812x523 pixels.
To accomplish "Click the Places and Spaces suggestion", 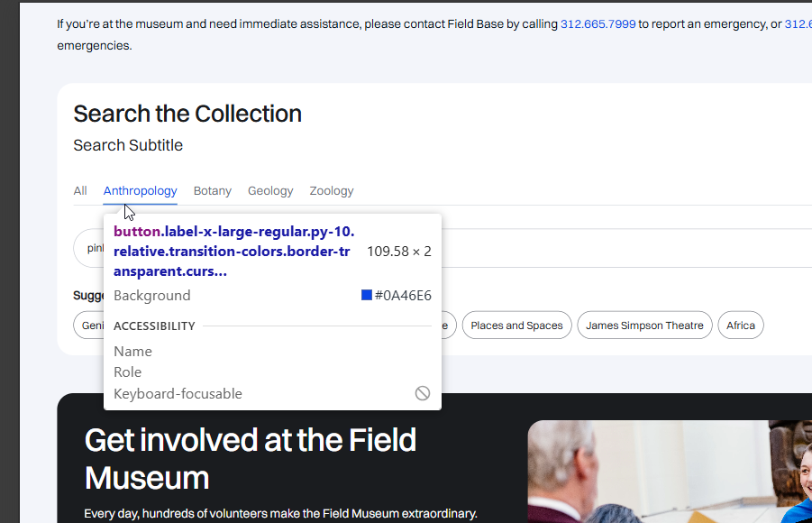I will 516,326.
